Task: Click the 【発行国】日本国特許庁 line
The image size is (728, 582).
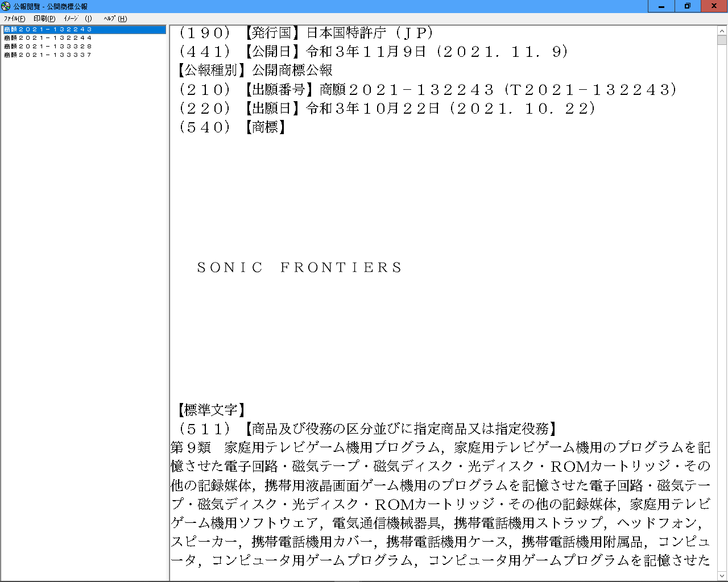Action: (x=307, y=33)
